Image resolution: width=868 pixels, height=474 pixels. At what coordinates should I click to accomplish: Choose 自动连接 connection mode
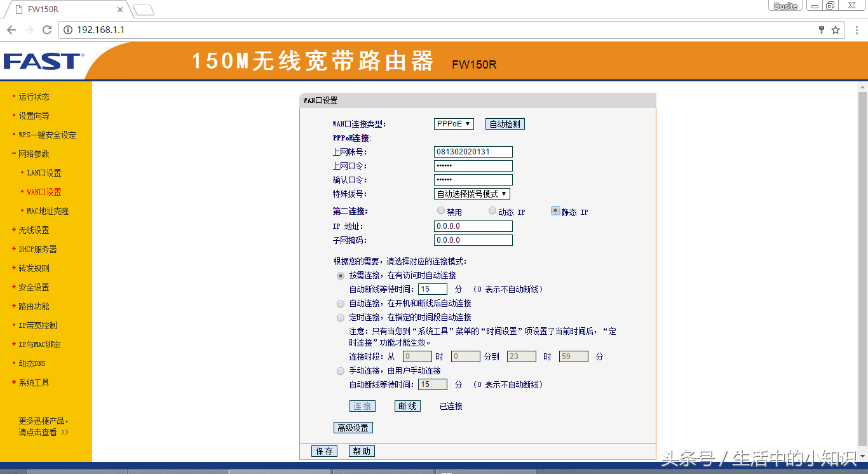341,304
